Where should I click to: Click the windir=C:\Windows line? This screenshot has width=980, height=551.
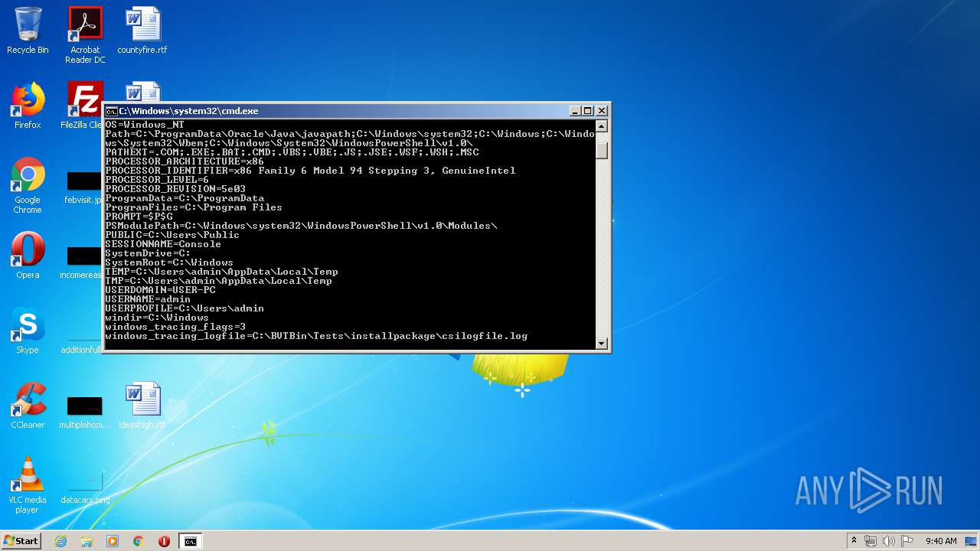(157, 318)
